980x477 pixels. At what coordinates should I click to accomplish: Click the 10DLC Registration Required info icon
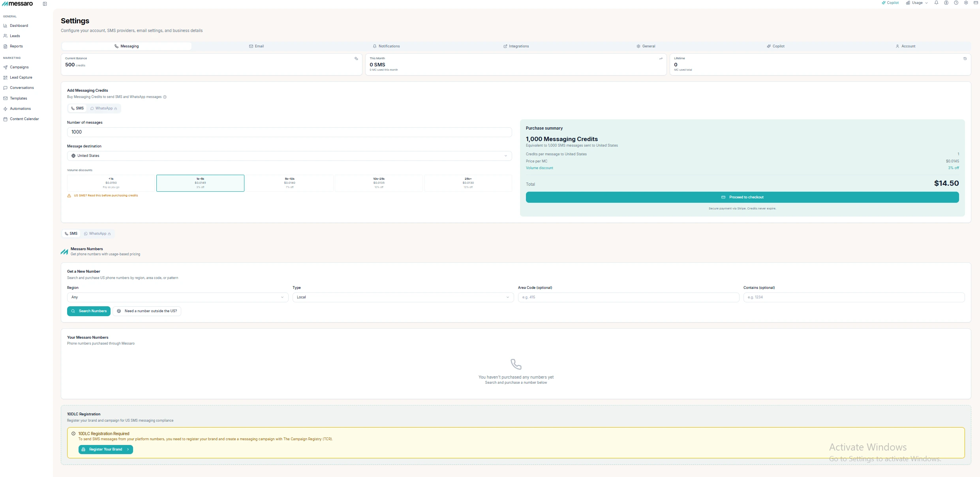click(x=73, y=434)
